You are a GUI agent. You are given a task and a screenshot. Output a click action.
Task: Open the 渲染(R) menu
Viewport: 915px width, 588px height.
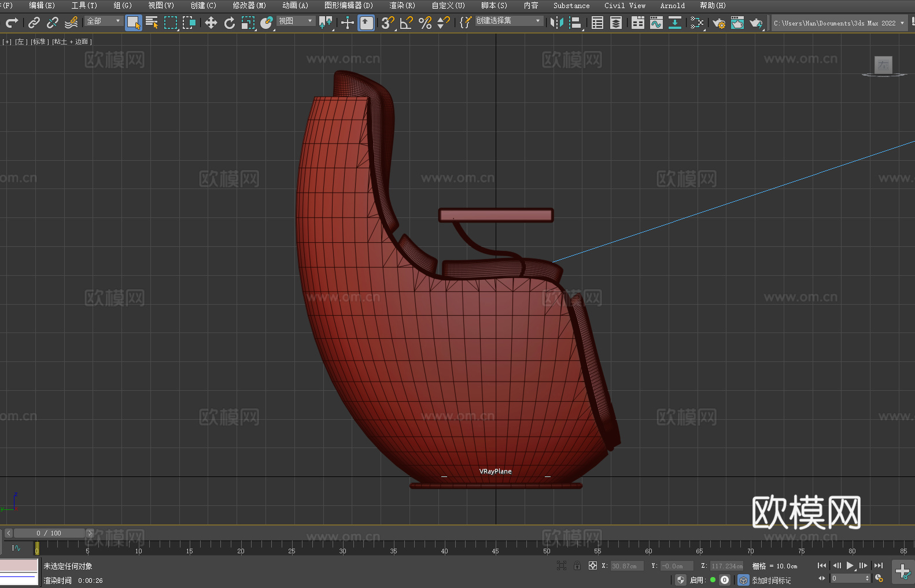point(402,5)
